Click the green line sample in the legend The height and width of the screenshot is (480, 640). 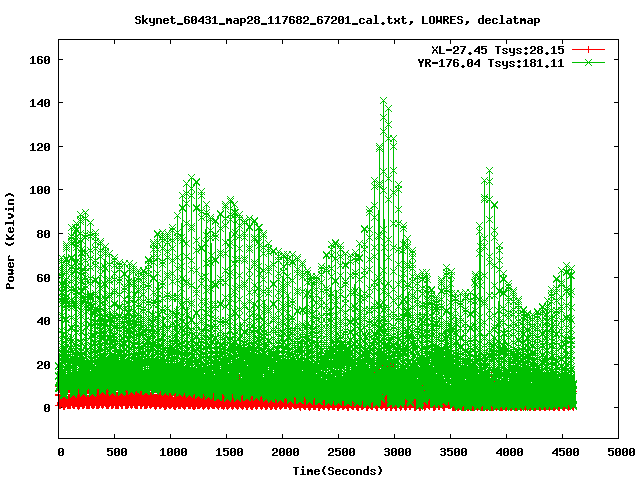589,62
